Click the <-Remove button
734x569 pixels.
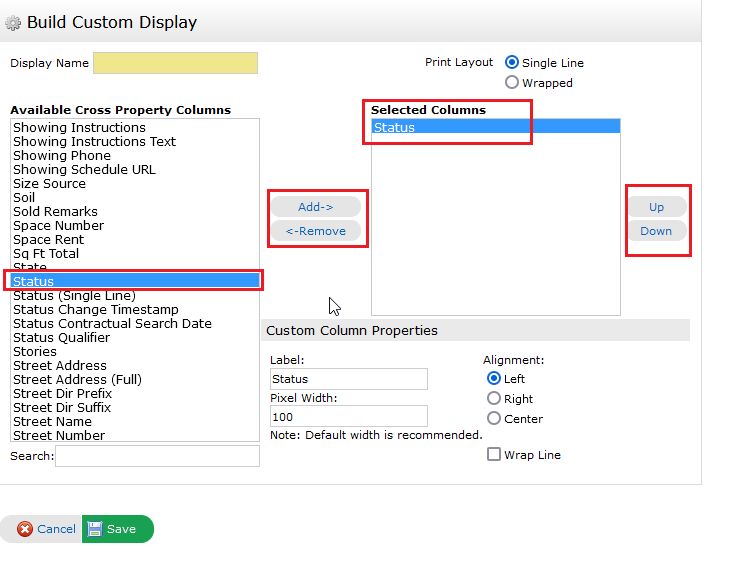tap(316, 231)
